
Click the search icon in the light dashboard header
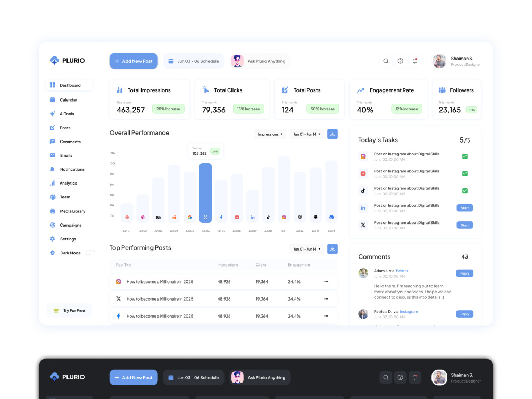pyautogui.click(x=386, y=61)
